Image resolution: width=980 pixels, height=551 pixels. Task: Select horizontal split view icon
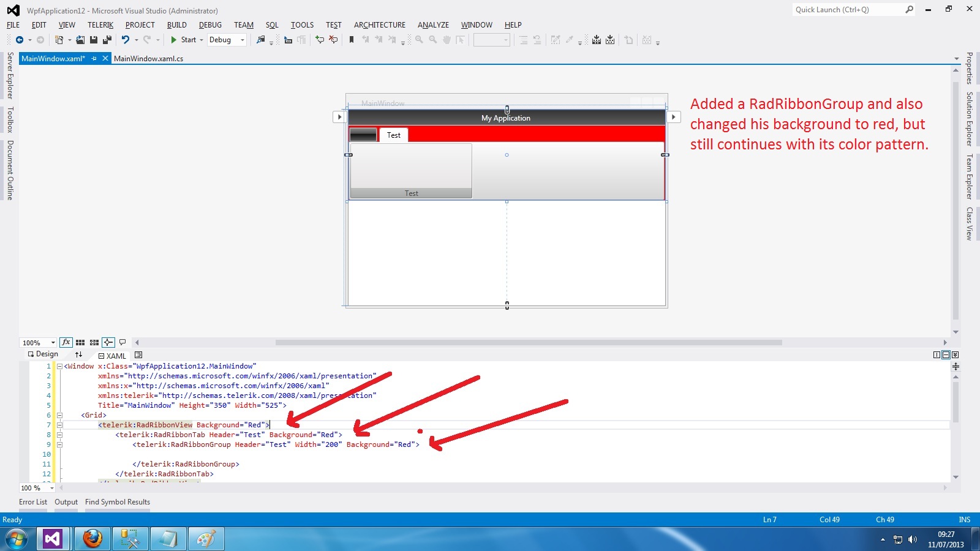946,354
